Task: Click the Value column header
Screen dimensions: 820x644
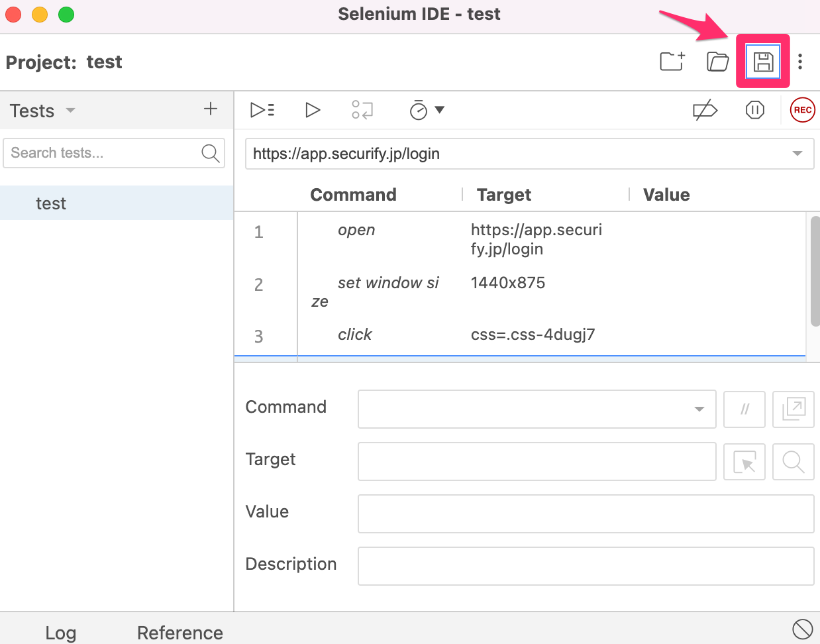Action: (x=666, y=195)
